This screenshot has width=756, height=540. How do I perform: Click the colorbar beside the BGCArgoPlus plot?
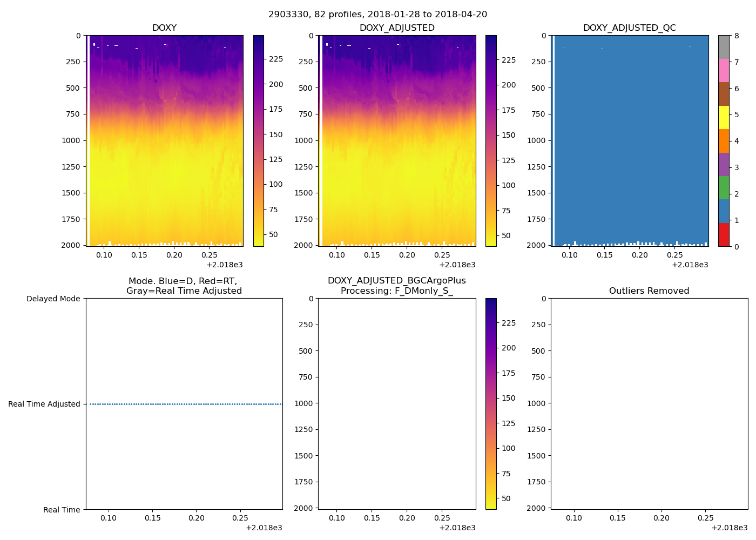[x=491, y=403]
